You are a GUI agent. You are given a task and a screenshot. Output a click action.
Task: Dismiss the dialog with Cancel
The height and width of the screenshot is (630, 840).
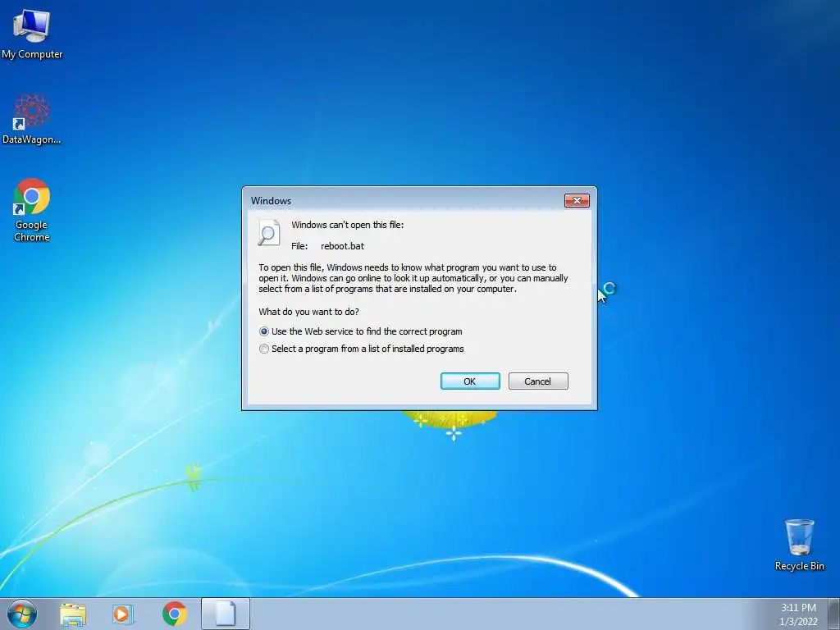click(538, 381)
